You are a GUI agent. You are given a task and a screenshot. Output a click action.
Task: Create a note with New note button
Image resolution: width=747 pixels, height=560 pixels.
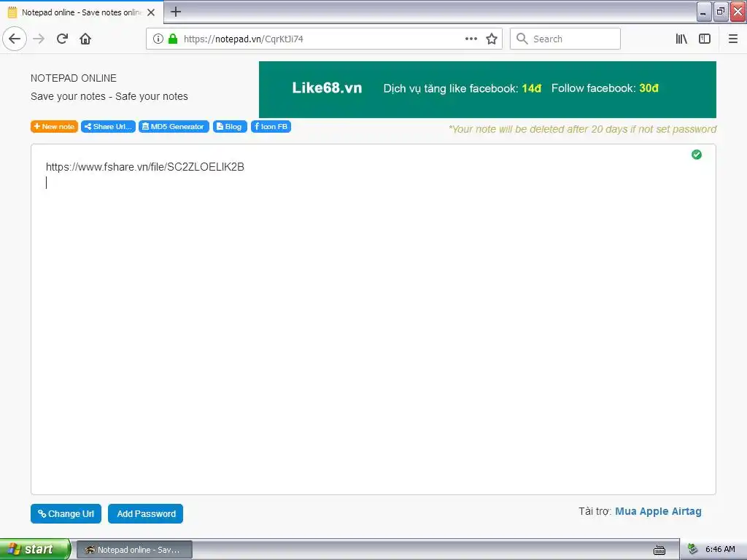tap(54, 126)
